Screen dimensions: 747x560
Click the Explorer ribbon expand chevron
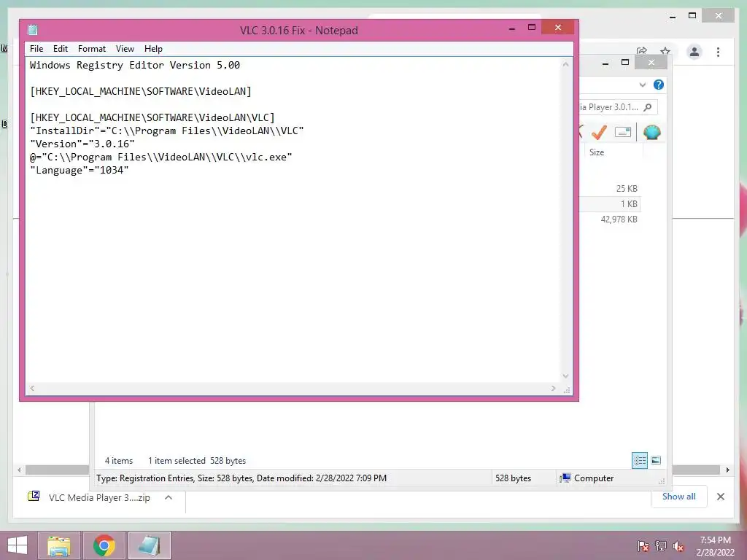tap(642, 85)
